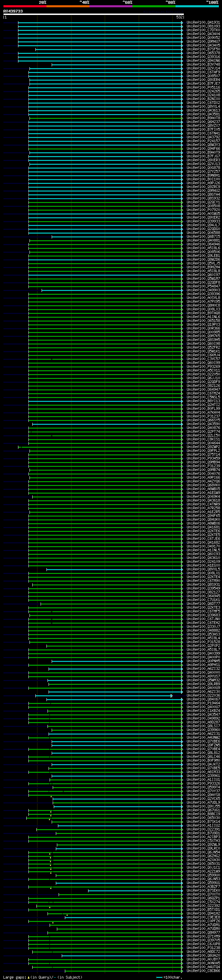Open hit UniRef100_C7DTK0
Screen dimensions: 222x980
point(203,30)
